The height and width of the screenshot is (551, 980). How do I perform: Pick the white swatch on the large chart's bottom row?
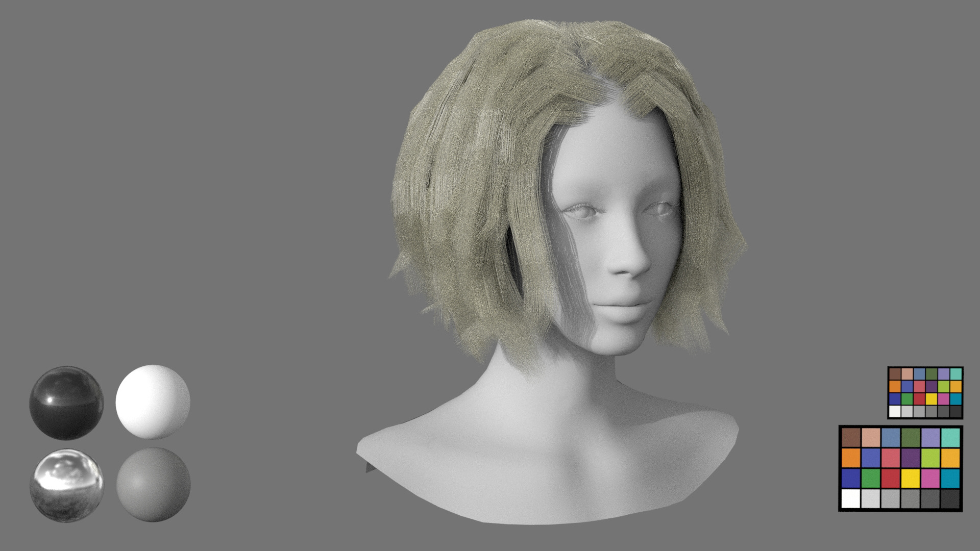pos(851,498)
